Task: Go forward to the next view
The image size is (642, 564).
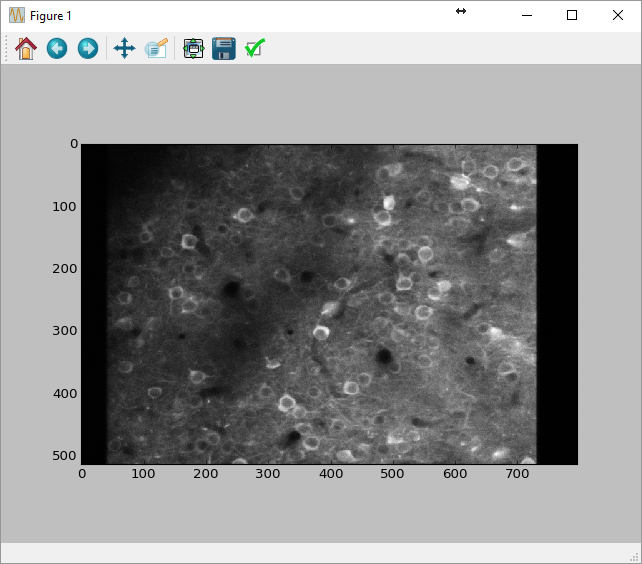Action: coord(88,48)
